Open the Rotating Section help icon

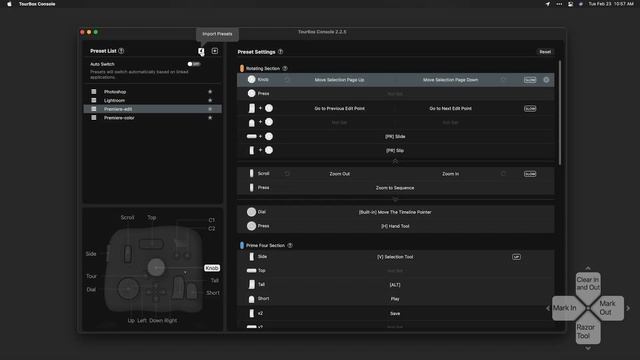click(x=285, y=69)
